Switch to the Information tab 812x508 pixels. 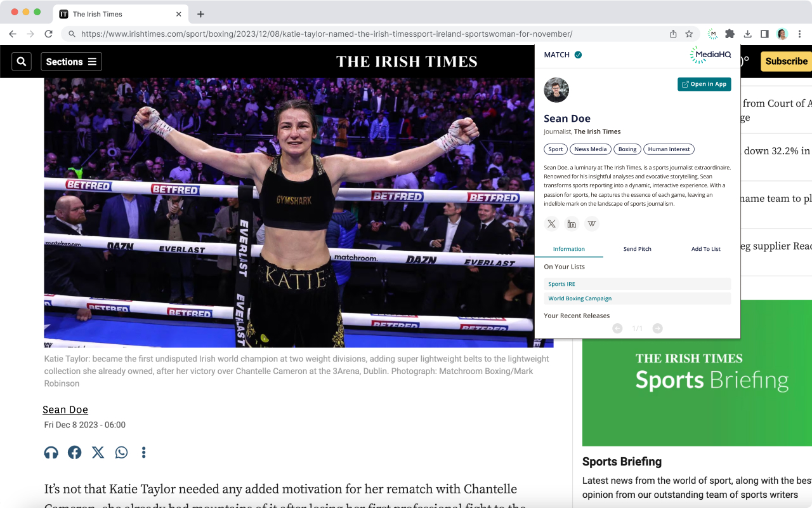coord(569,249)
